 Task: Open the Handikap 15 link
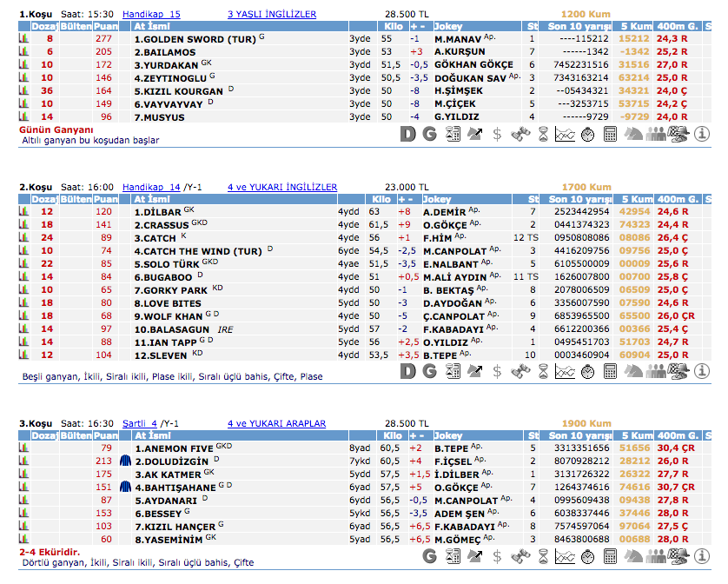(x=151, y=15)
